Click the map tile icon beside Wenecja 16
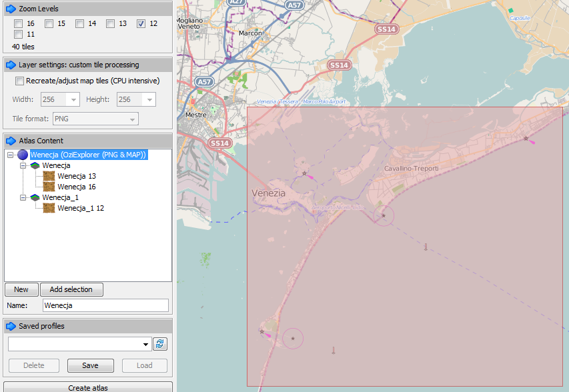The width and height of the screenshot is (569, 392). click(x=49, y=187)
